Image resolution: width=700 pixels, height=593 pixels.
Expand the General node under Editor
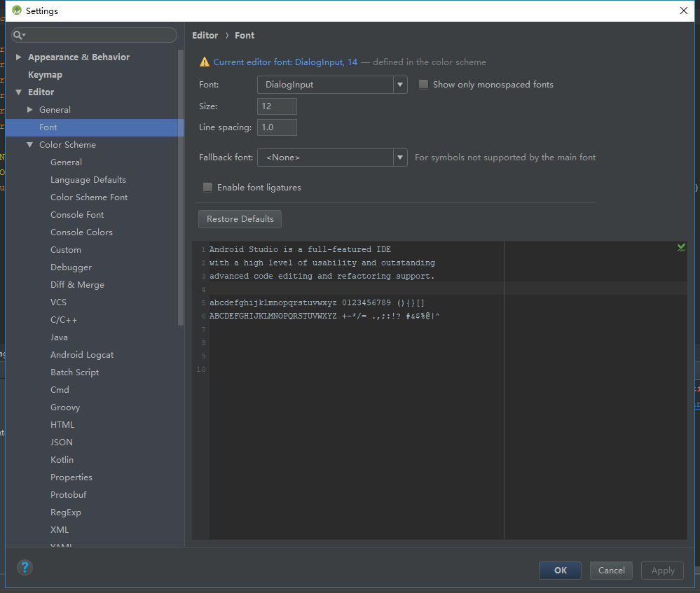30,109
